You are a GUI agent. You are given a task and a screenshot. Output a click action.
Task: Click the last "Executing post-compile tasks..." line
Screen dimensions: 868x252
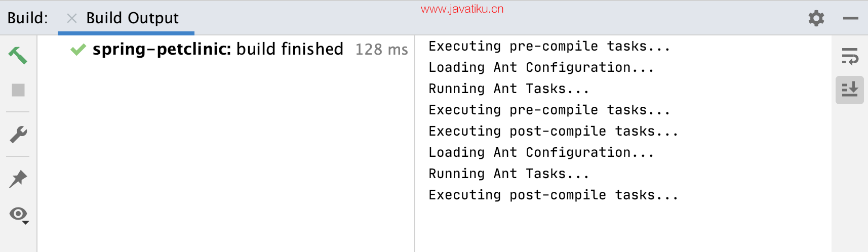click(x=554, y=195)
